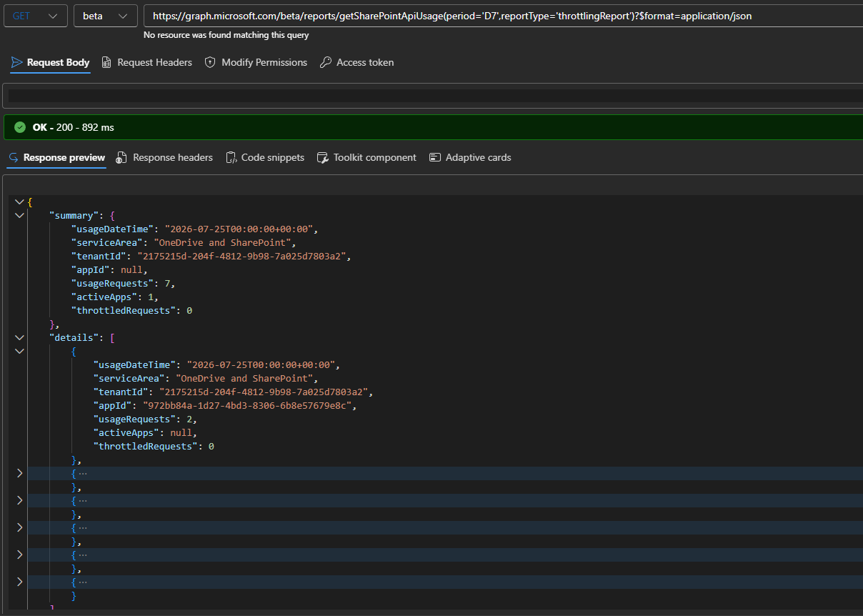This screenshot has height=616, width=863.
Task: Open the GET method dropdown
Action: pos(36,16)
